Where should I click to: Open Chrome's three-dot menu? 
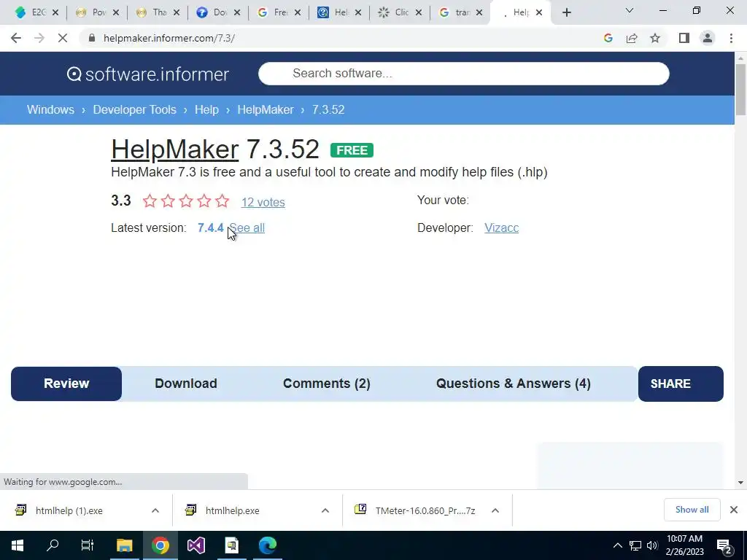click(731, 38)
